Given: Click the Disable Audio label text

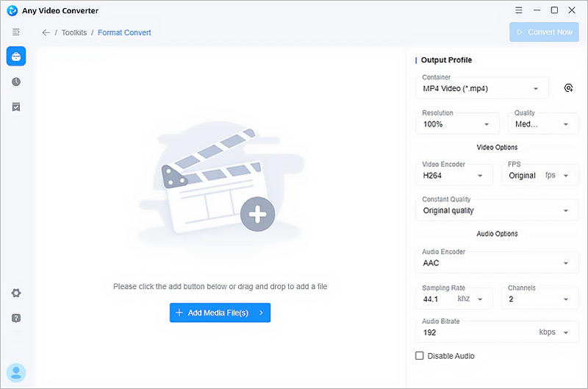Looking at the screenshot, I should [x=451, y=356].
